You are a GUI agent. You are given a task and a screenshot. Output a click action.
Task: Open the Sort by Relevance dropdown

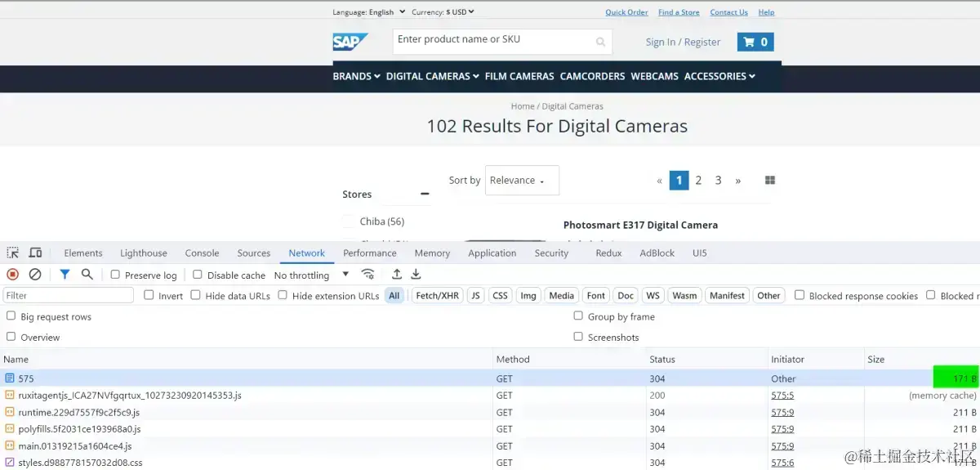point(522,181)
